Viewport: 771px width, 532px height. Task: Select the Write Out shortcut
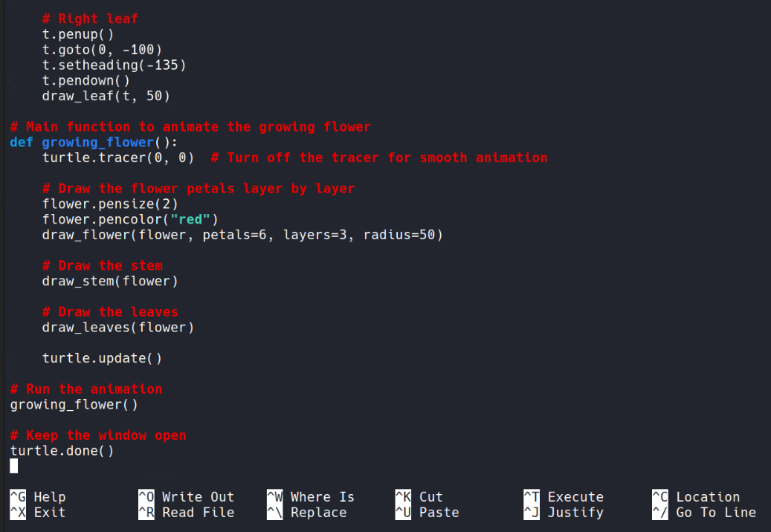198,497
